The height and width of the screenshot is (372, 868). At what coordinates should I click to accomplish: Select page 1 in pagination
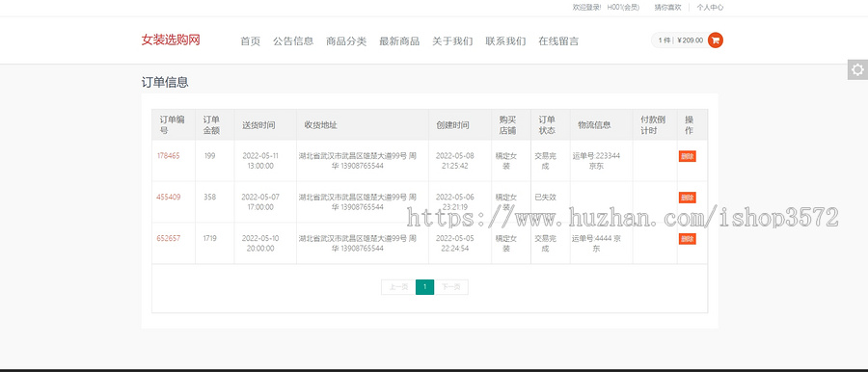click(x=424, y=287)
